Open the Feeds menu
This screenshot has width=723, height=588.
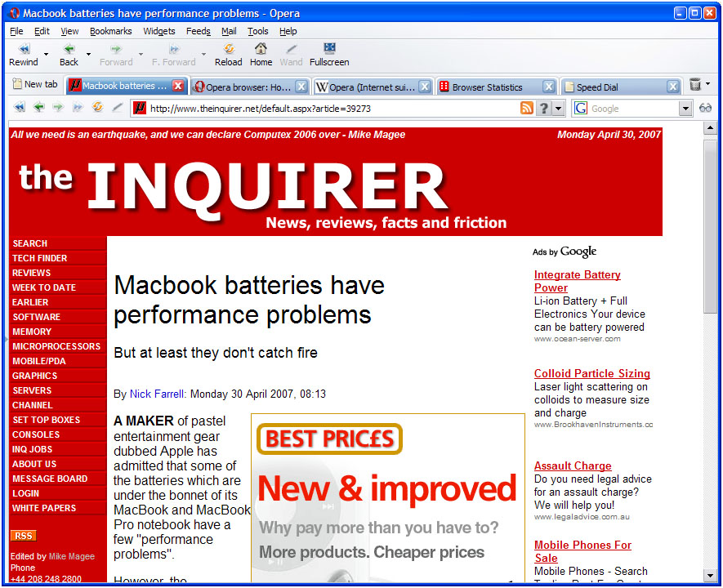[x=199, y=31]
